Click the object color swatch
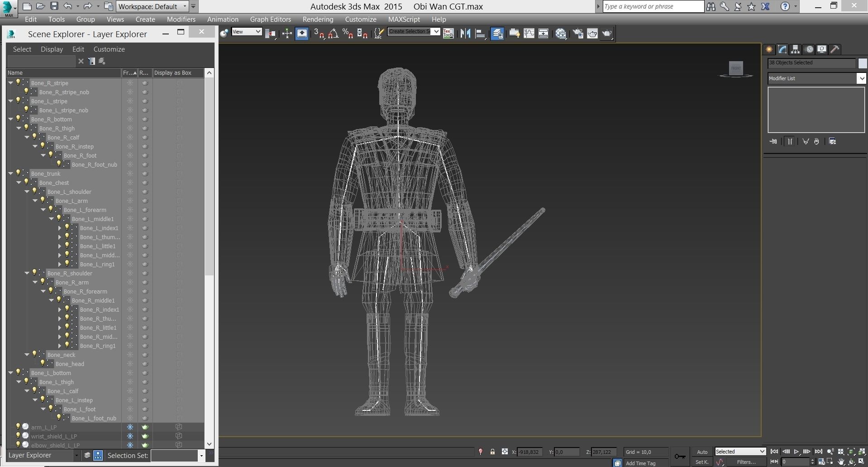868x467 pixels. point(862,63)
